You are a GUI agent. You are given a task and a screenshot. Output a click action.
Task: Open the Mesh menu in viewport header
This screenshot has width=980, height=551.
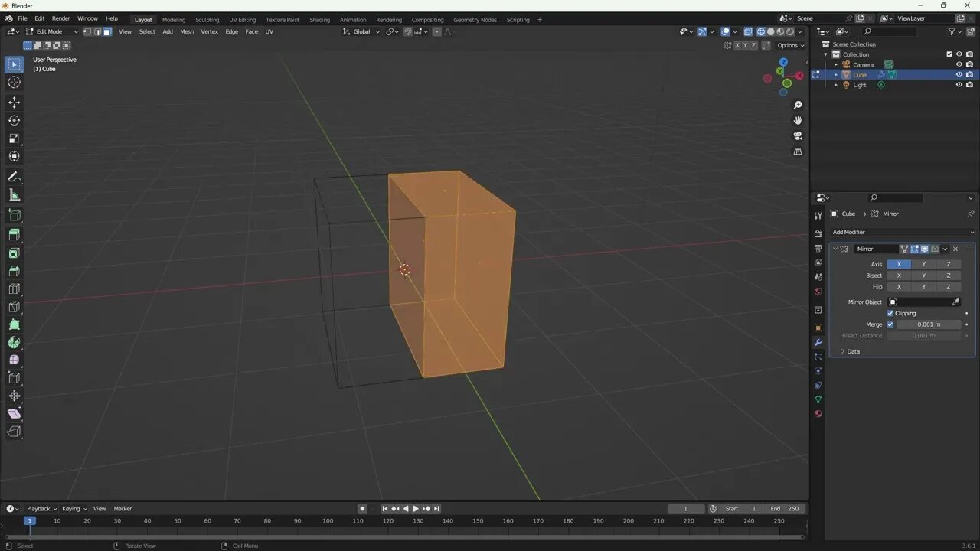click(187, 31)
